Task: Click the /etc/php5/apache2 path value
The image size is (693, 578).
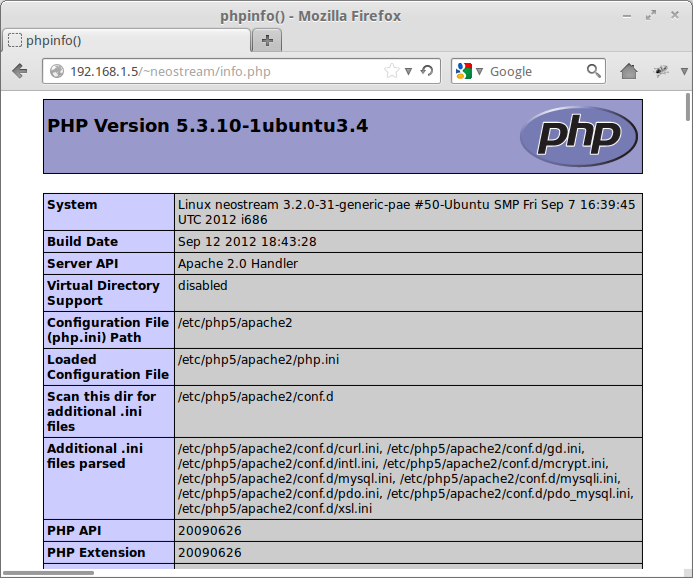Action: pos(235,323)
